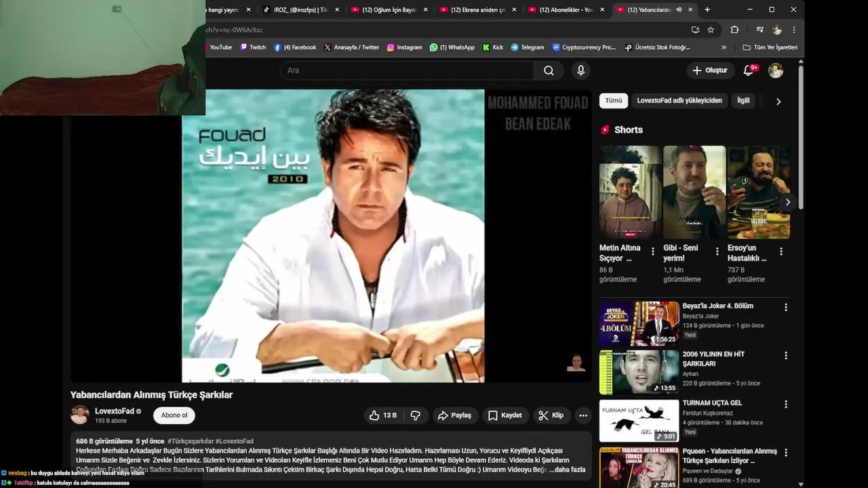Open the Ücretsiz Stok Fotoğraf bookmark

tap(657, 47)
